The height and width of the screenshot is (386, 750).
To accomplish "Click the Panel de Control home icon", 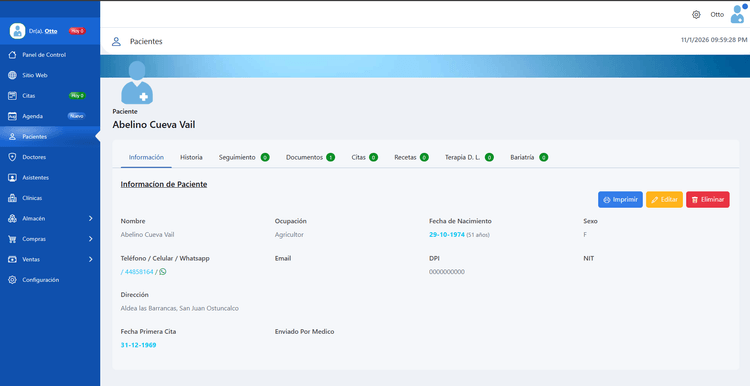I will pyautogui.click(x=13, y=55).
